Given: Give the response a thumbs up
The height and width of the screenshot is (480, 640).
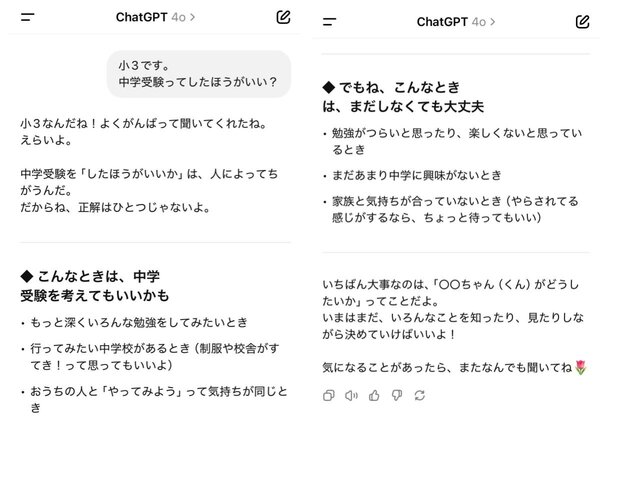Looking at the screenshot, I should (x=374, y=395).
